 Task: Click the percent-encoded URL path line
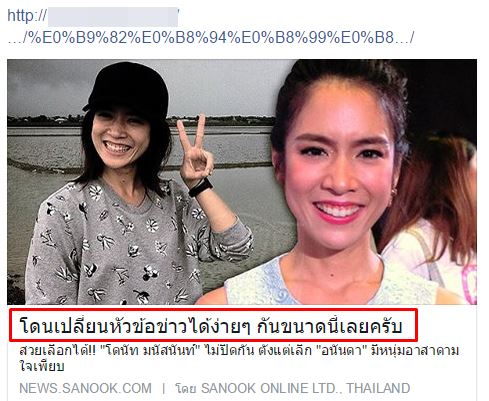tap(211, 37)
